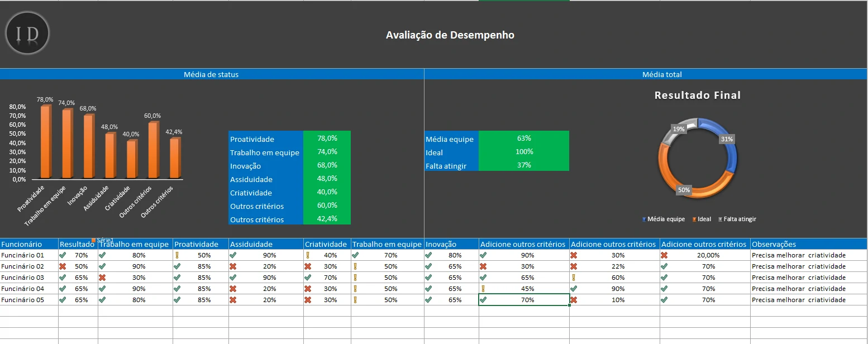Click the red X icon in Funcinário 02 Resultado
This screenshot has height=344, width=868.
tap(63, 266)
